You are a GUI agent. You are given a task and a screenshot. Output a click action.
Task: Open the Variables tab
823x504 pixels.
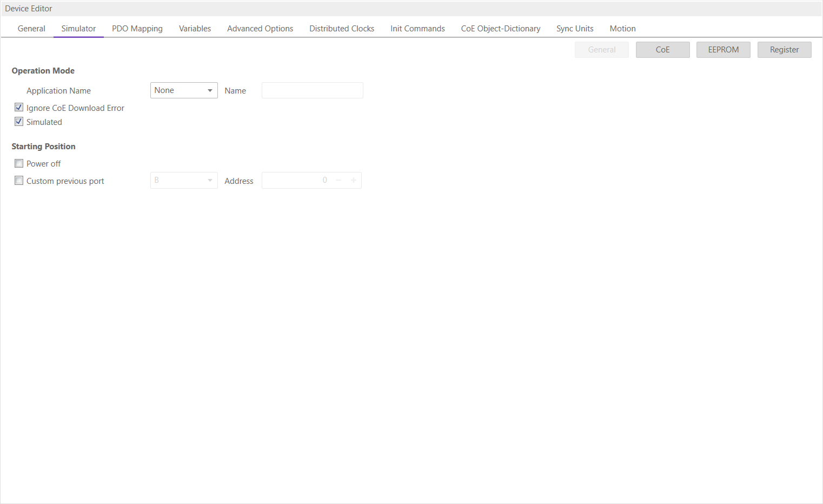(195, 29)
